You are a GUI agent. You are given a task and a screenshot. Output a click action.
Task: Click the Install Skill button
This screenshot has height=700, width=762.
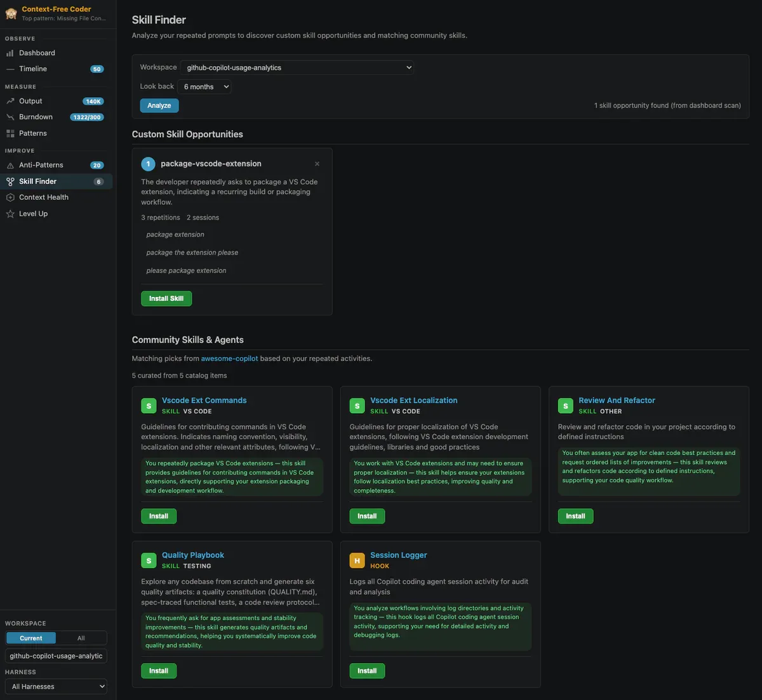pyautogui.click(x=166, y=299)
